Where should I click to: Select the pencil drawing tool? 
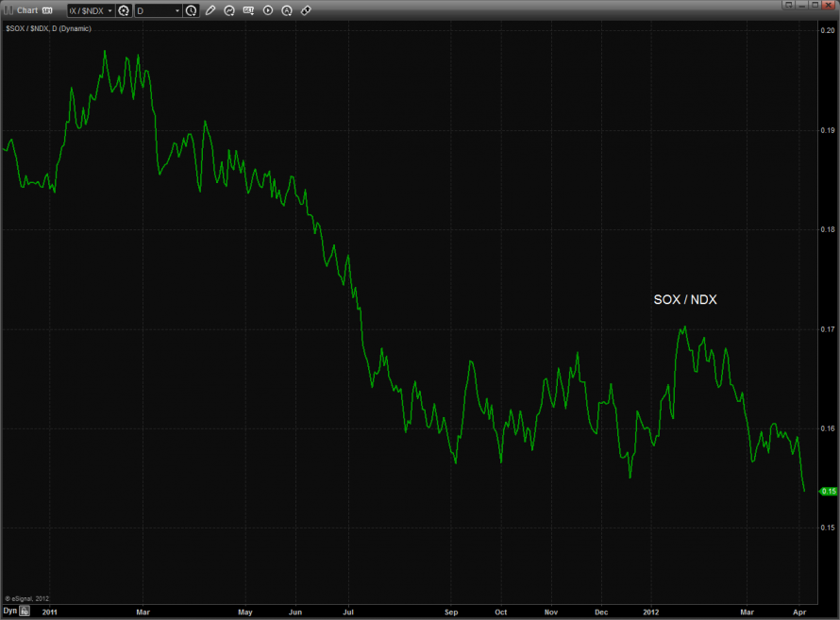click(210, 10)
